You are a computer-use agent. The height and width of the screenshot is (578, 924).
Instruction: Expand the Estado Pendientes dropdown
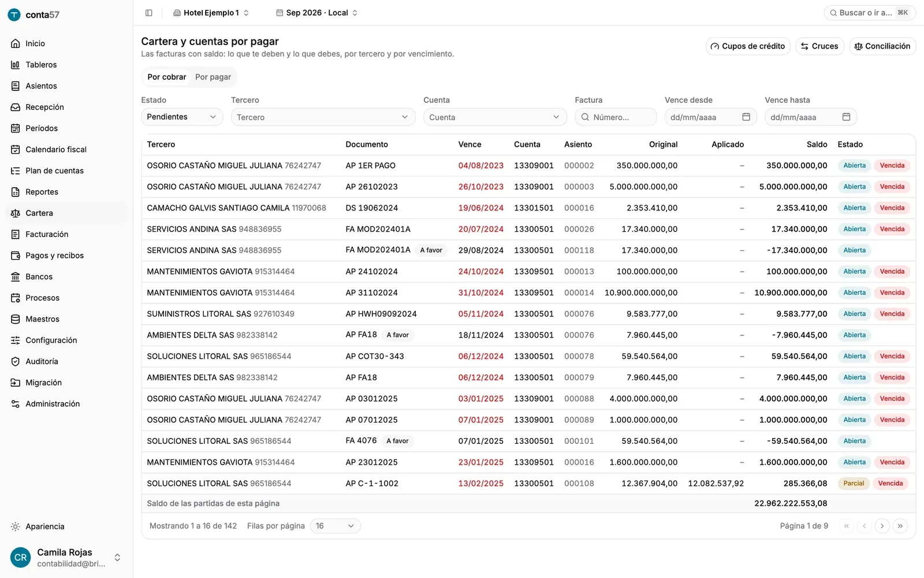pyautogui.click(x=182, y=117)
